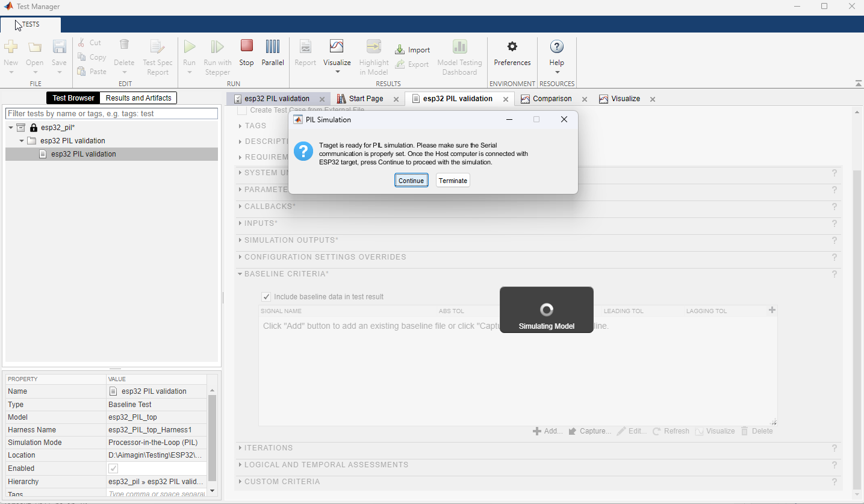Click the Add... baseline button
Viewport: 864px width, 504px height.
coord(548,431)
